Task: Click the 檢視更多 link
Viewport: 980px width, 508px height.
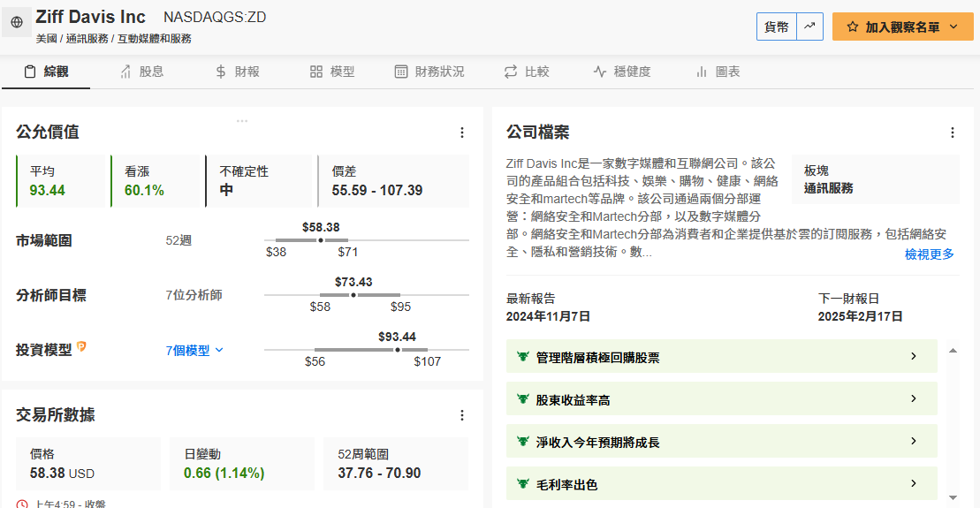Action: pos(930,254)
